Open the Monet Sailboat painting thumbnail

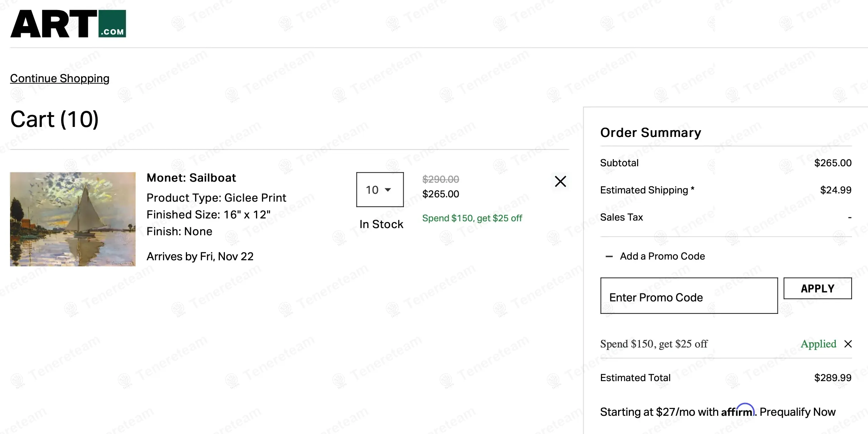point(73,219)
